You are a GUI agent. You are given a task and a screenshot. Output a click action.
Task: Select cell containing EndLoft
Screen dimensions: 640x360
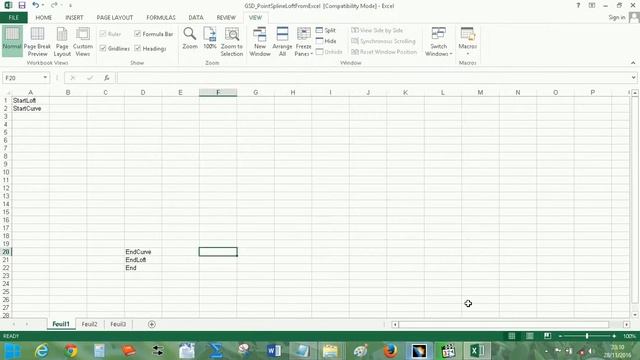(x=143, y=260)
